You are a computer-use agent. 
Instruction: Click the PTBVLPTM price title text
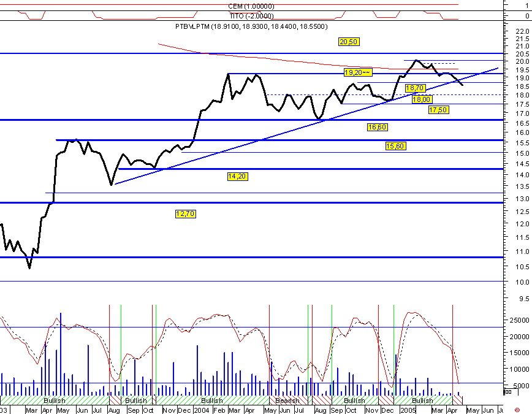(251, 26)
